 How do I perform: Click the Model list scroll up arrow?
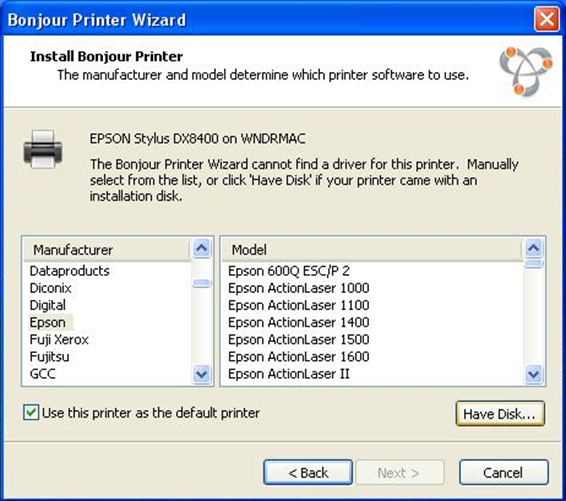tap(534, 248)
